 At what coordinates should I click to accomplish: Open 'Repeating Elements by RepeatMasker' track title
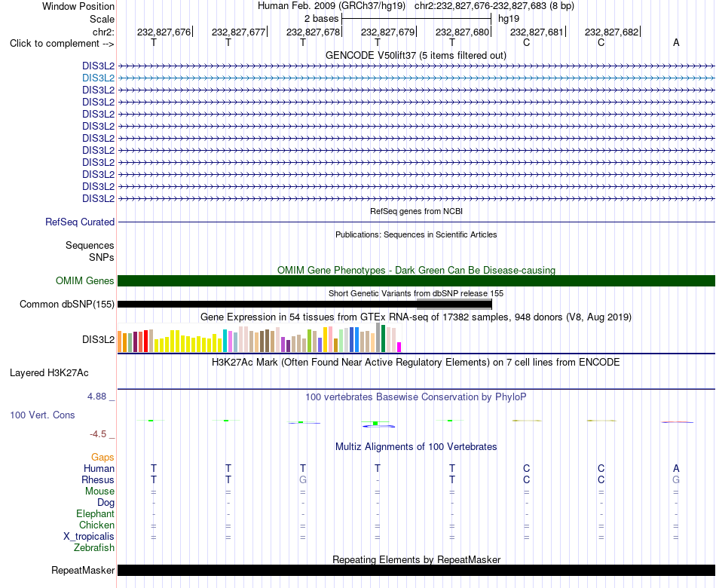[x=416, y=559]
